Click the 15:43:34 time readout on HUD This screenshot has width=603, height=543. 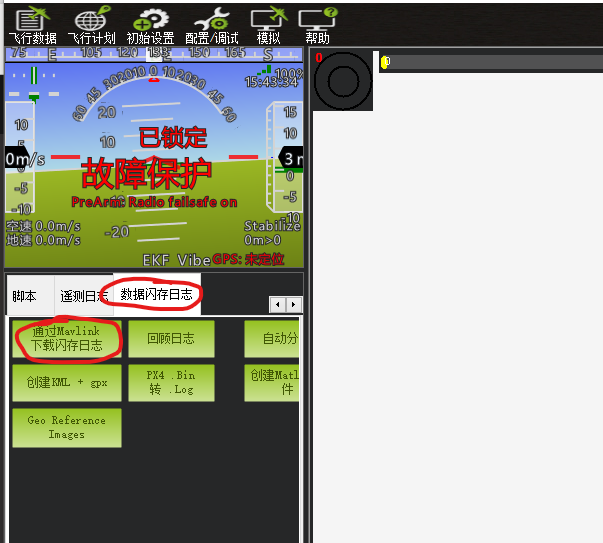[272, 82]
